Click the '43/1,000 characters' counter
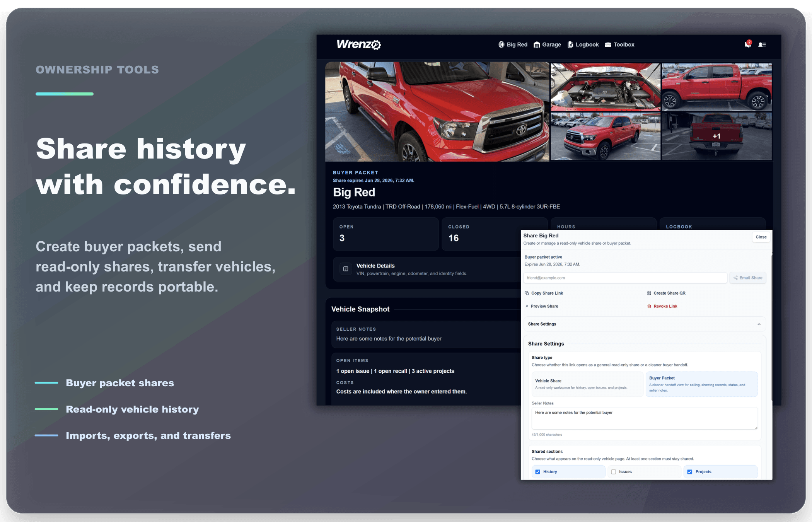Viewport: 812px width, 522px height. pos(547,435)
